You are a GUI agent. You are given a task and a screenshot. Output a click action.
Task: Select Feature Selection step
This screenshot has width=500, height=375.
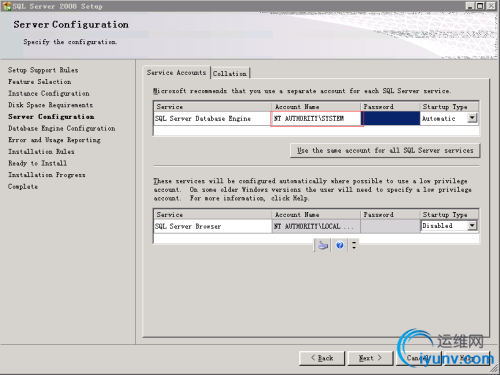pyautogui.click(x=40, y=82)
